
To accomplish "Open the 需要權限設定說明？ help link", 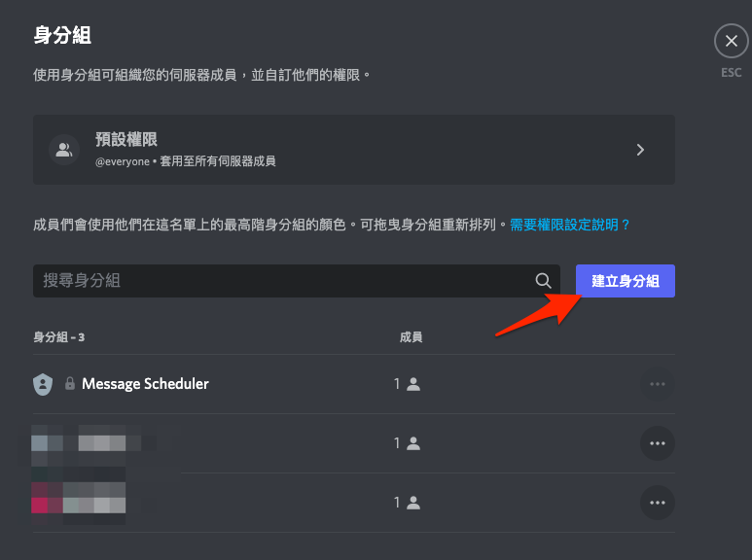I will (570, 225).
